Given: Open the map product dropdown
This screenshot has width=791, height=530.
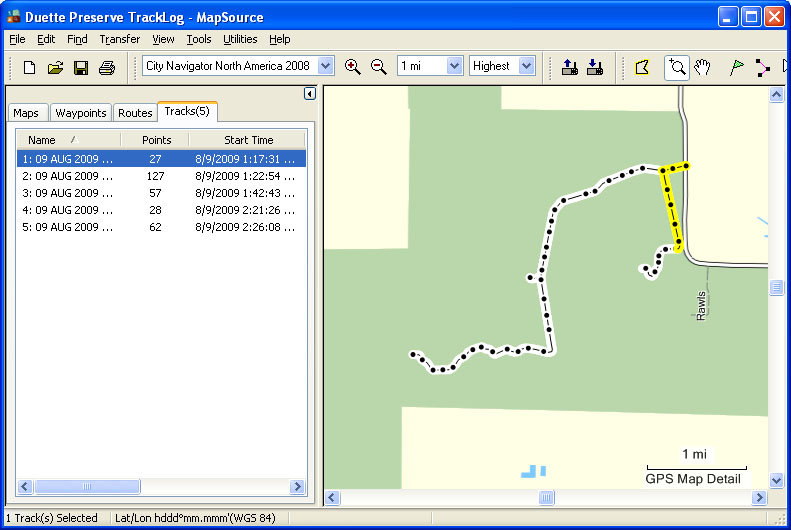Looking at the screenshot, I should point(326,66).
